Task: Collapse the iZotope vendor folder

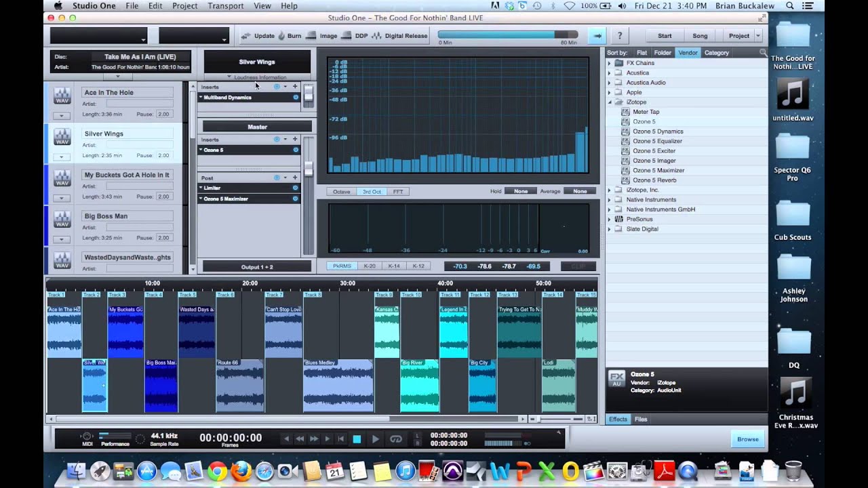Action: (x=609, y=102)
